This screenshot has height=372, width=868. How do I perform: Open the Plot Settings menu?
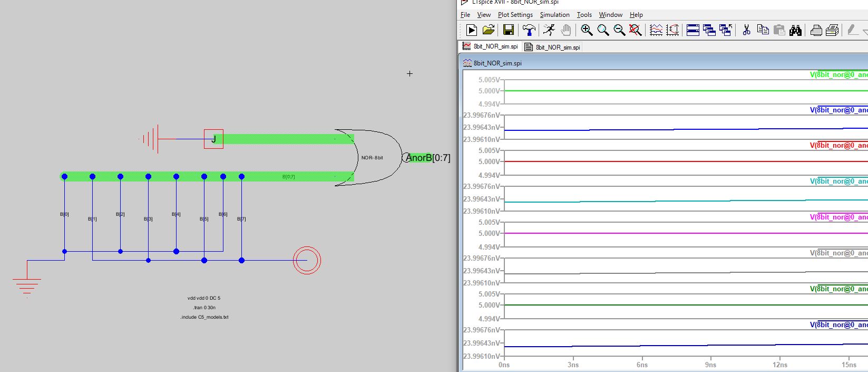point(515,15)
